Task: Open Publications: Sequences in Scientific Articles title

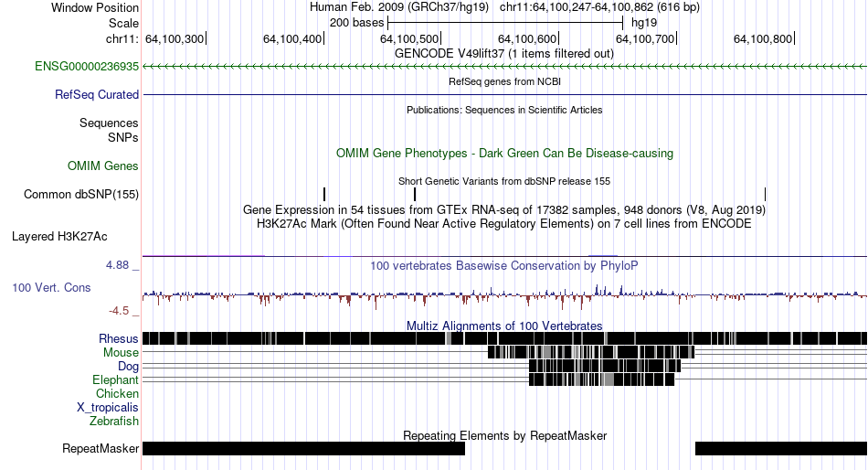Action: [504, 110]
